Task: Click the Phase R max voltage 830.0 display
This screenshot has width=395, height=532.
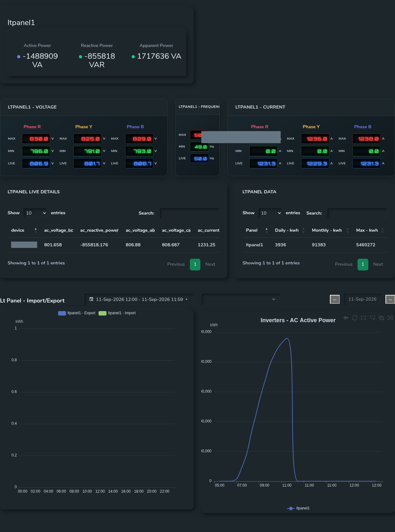Action: (36, 139)
